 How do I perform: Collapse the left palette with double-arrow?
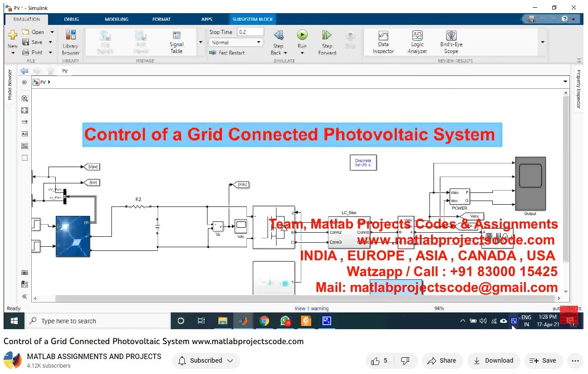pos(24,297)
